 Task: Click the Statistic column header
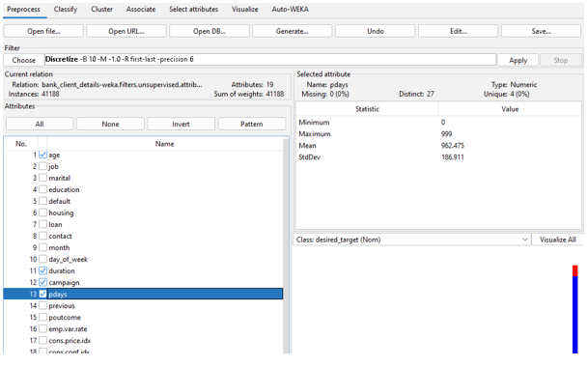click(x=367, y=109)
